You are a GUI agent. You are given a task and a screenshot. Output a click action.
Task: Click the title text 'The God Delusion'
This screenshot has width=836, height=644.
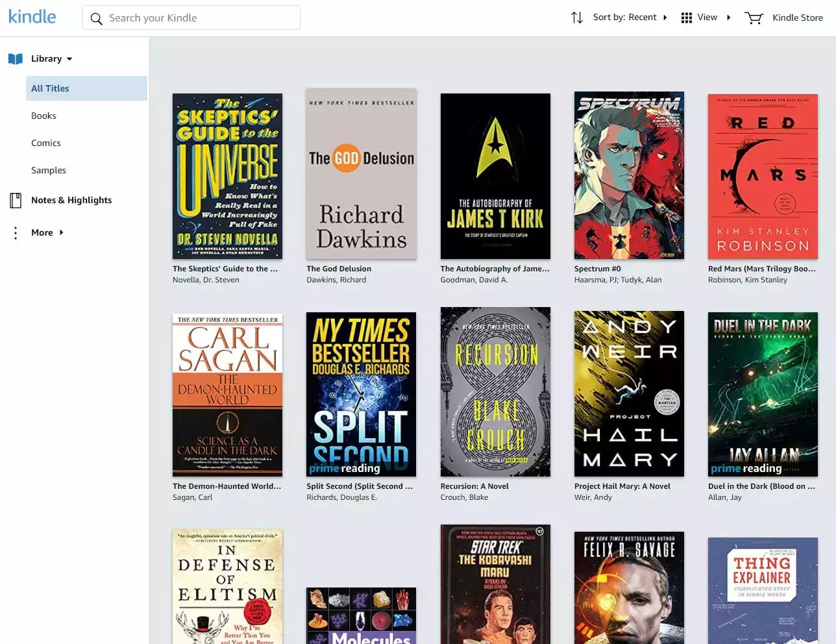coord(339,269)
